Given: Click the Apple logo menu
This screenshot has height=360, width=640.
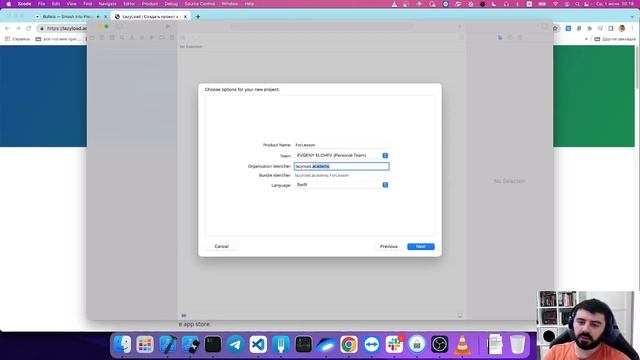Looking at the screenshot, I should click(x=9, y=4).
